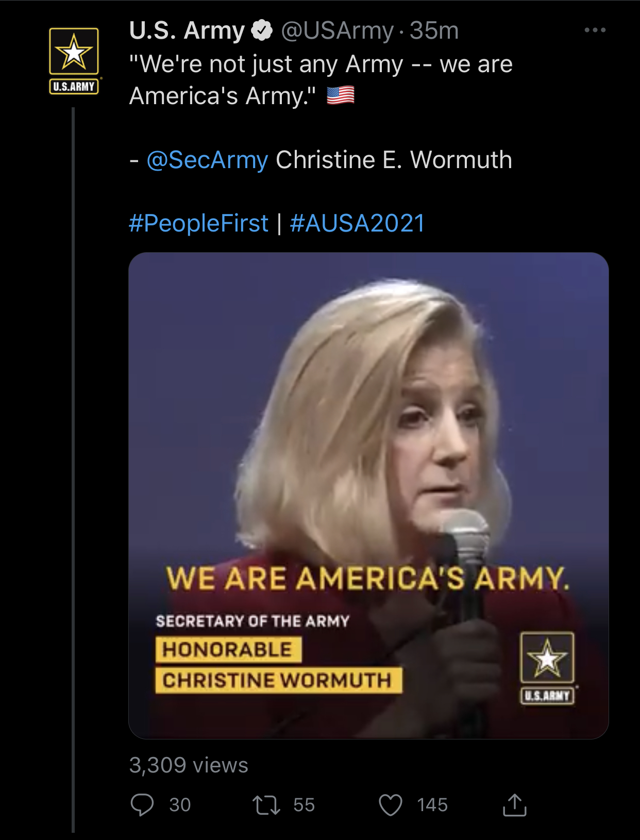640x840 pixels.
Task: Click the 145 likes count
Action: point(432,805)
